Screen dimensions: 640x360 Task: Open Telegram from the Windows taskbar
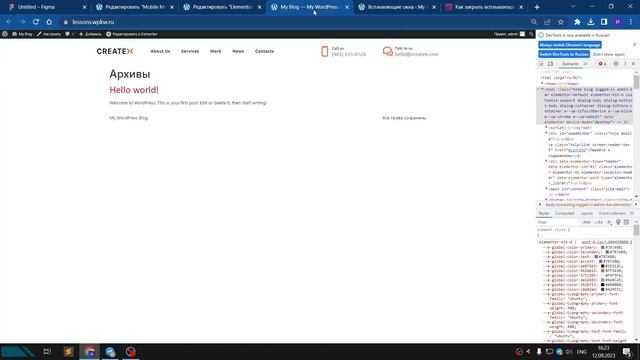click(110, 352)
